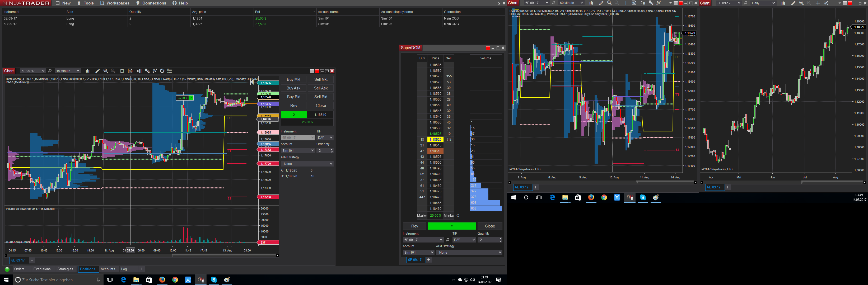Click Sell Mkt in Chart Trader

[x=321, y=79]
